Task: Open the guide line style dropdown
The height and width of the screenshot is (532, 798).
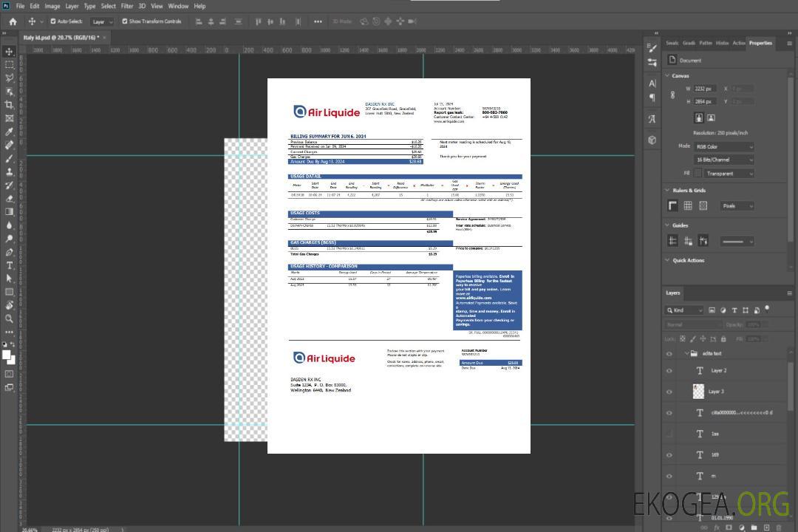Action: click(x=737, y=242)
